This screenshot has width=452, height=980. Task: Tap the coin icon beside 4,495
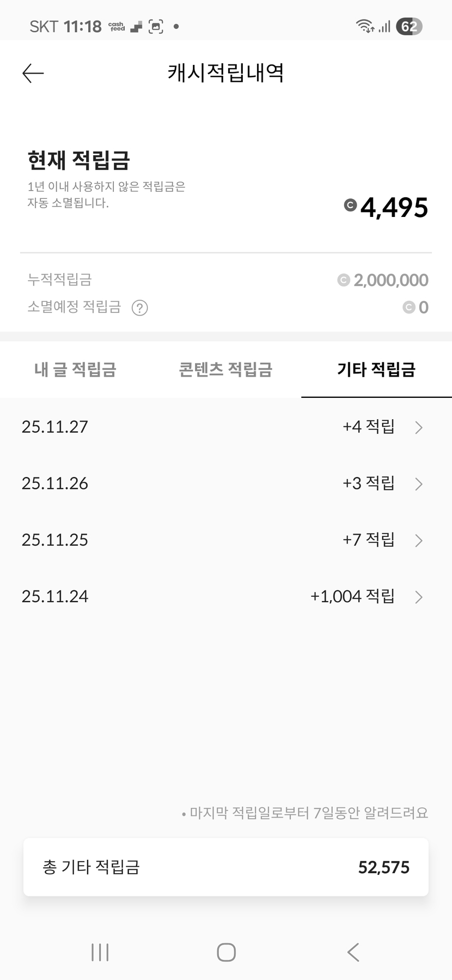[350, 205]
